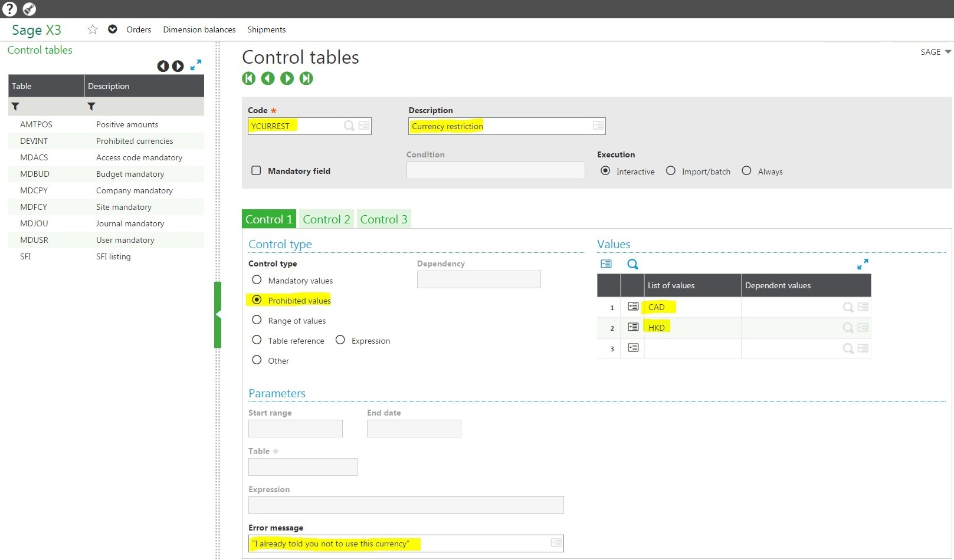Open the chevron dropdown next to the bookmark star
The width and height of the screenshot is (954, 560).
(x=113, y=29)
